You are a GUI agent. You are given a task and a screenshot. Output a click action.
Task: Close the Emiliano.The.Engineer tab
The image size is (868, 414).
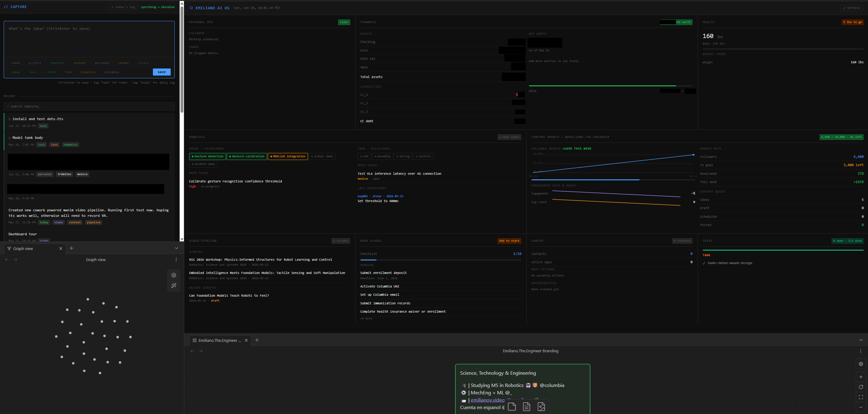(246, 340)
